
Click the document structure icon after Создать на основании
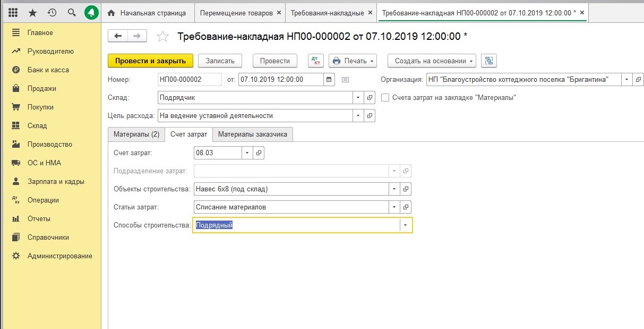[x=488, y=61]
